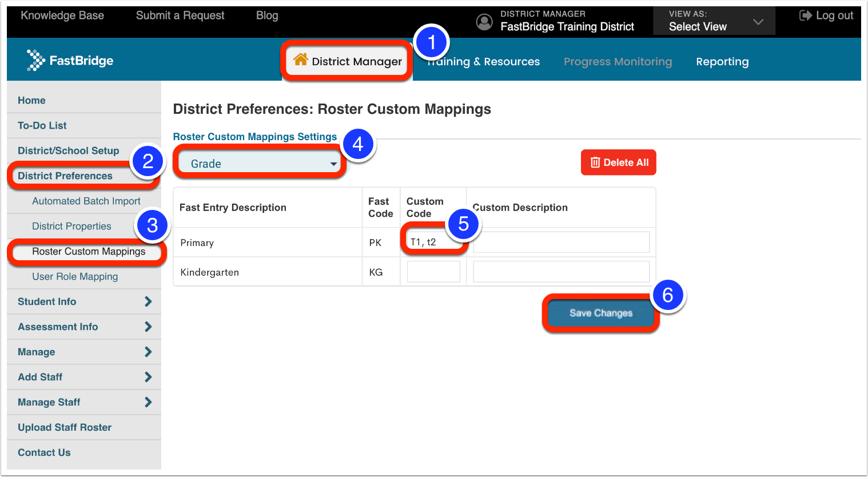This screenshot has width=868, height=477.
Task: Open District Properties
Action: tap(71, 226)
